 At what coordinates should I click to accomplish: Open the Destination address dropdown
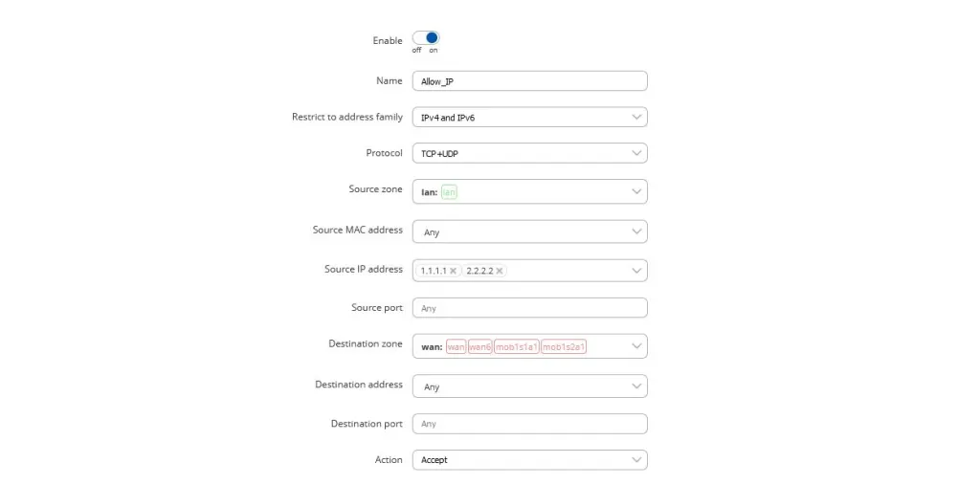tap(529, 386)
